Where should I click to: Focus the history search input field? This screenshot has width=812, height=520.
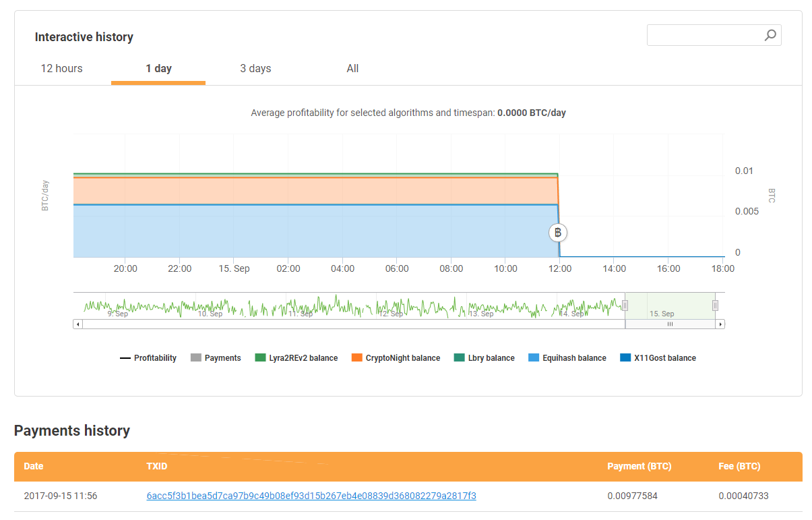tap(704, 35)
